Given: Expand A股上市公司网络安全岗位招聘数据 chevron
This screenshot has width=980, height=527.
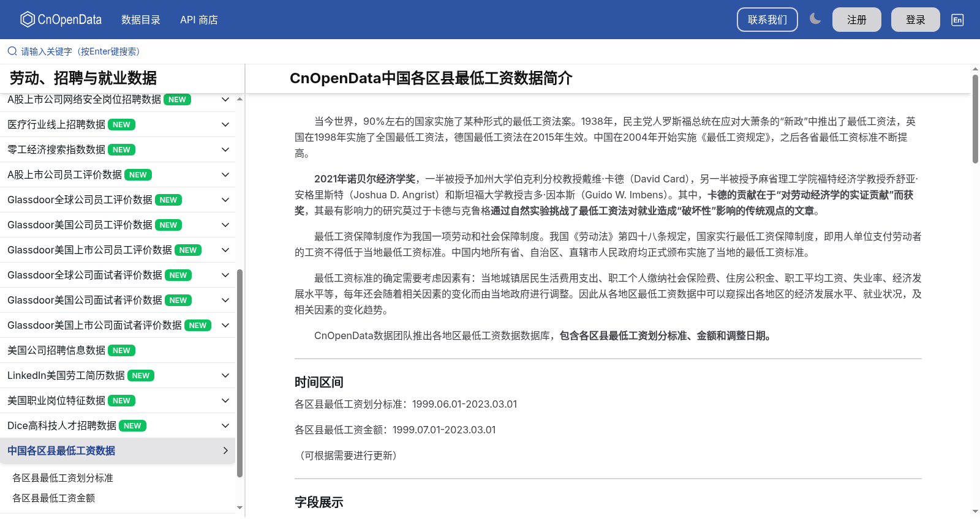Looking at the screenshot, I should (225, 99).
